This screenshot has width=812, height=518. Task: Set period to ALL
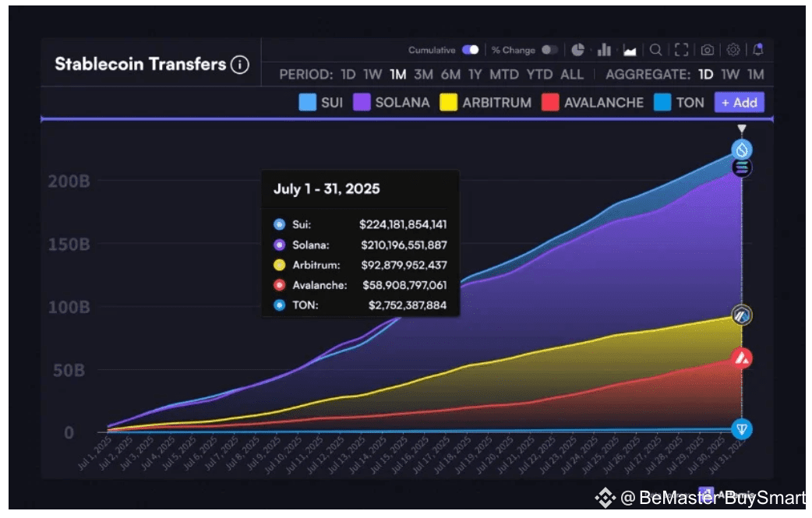572,75
